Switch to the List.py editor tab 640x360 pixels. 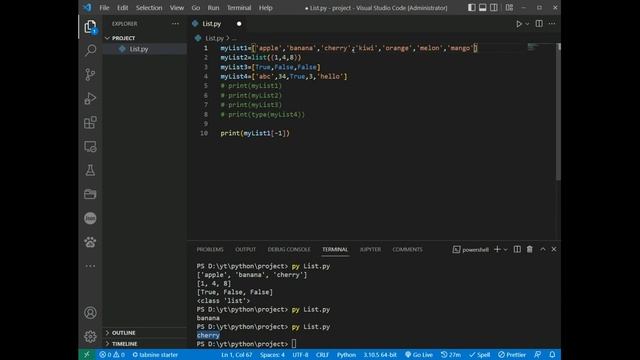coord(211,24)
